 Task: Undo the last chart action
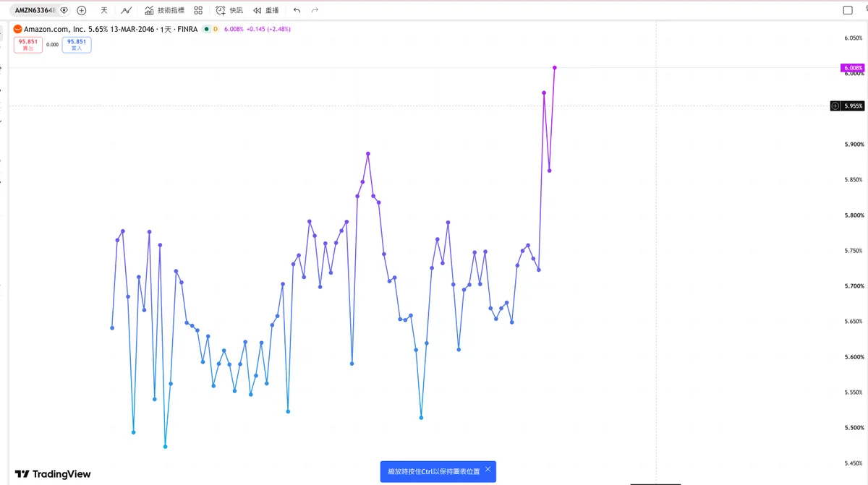click(x=297, y=10)
